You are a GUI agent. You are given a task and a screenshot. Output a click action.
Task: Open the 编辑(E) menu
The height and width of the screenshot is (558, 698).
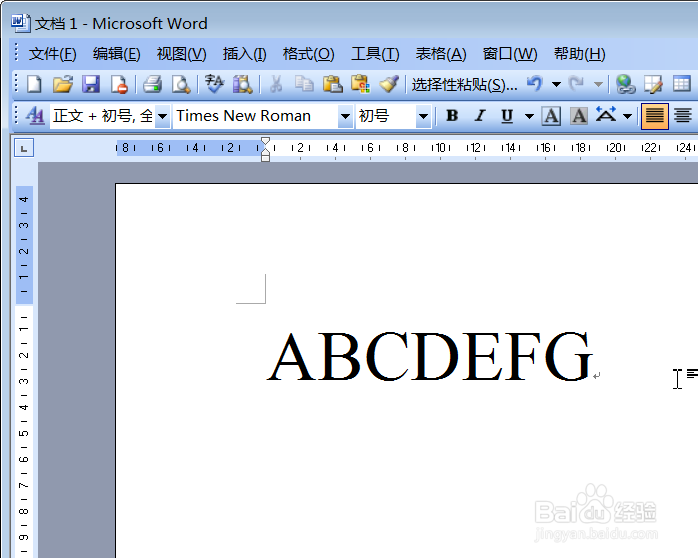click(x=117, y=54)
